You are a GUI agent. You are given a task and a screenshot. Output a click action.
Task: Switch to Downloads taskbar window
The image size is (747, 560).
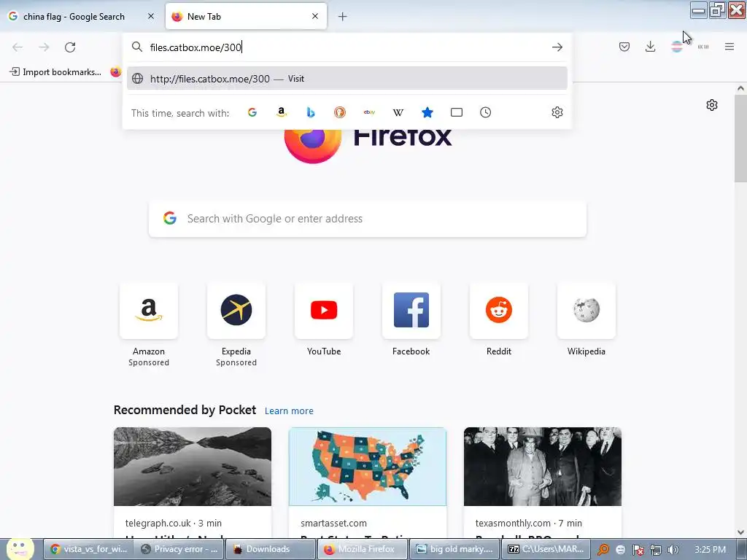(x=270, y=549)
